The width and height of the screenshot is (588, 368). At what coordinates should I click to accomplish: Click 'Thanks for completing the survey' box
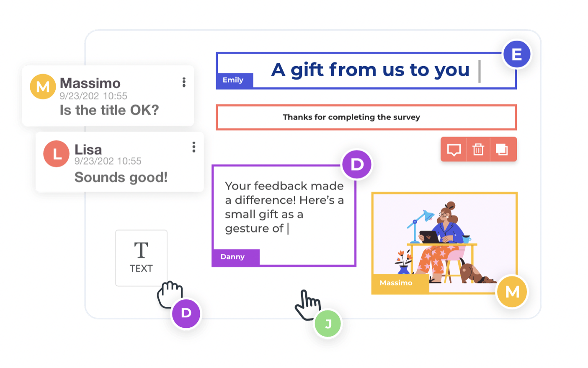pyautogui.click(x=366, y=117)
